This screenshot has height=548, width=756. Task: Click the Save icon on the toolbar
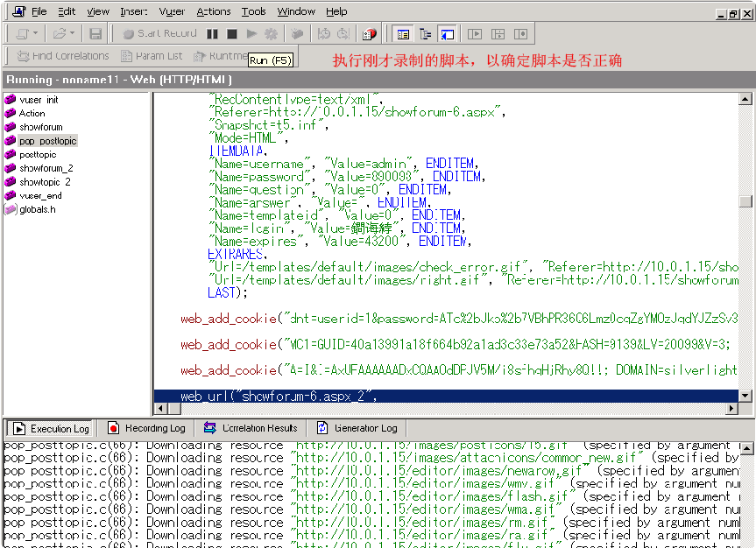[x=95, y=33]
